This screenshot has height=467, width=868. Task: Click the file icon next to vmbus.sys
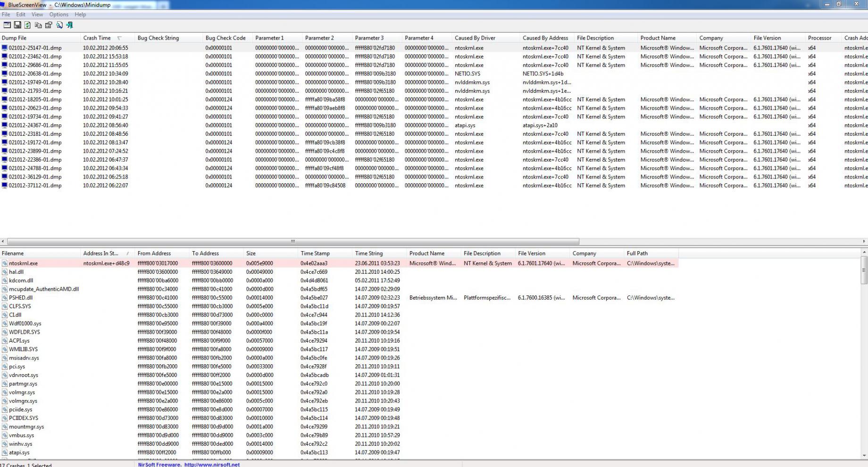(x=5, y=435)
